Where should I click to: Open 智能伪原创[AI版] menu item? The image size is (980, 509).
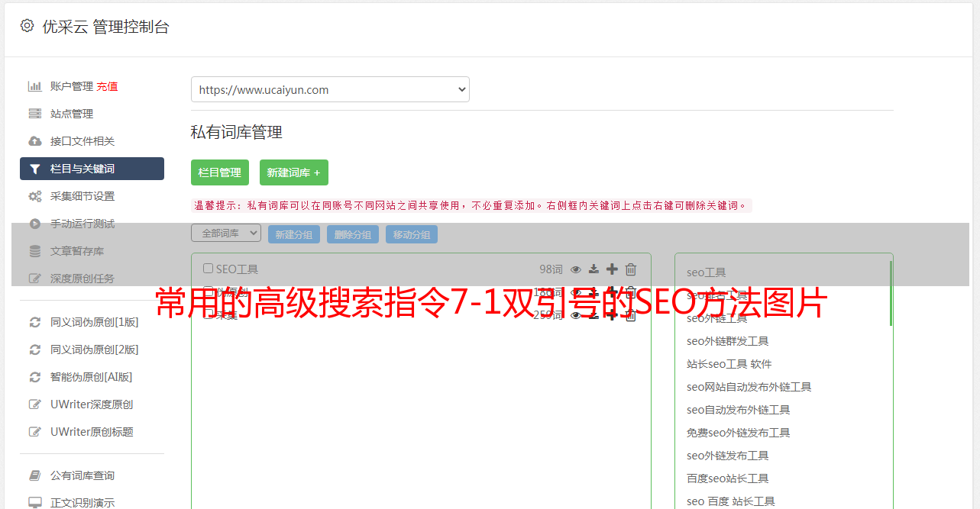pyautogui.click(x=92, y=377)
